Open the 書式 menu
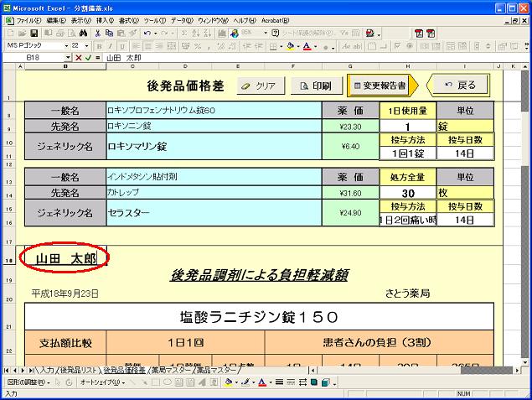 128,19
